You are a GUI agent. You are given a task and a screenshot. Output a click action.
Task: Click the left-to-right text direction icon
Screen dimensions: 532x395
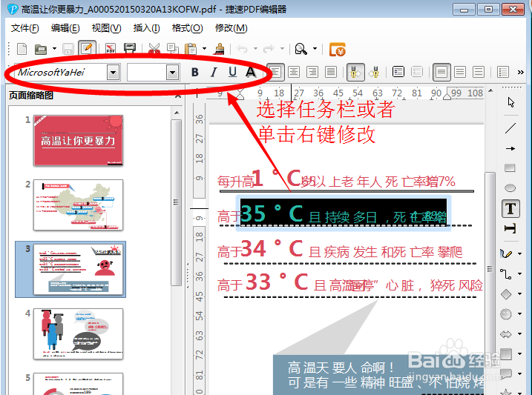pos(355,72)
